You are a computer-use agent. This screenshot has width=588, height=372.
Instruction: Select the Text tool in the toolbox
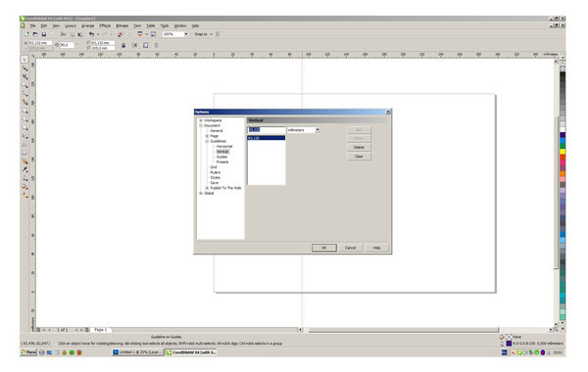click(x=24, y=144)
